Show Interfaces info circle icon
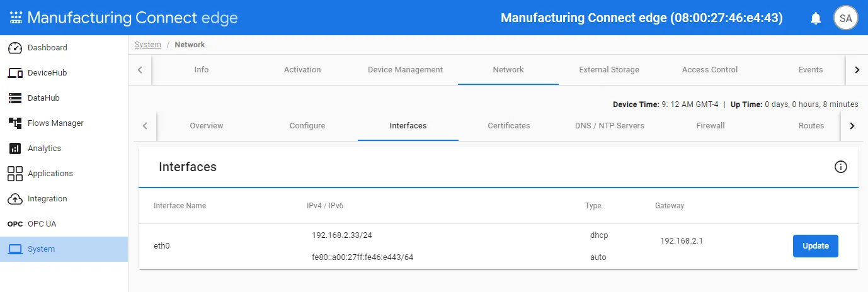Image resolution: width=868 pixels, height=292 pixels. (x=841, y=167)
